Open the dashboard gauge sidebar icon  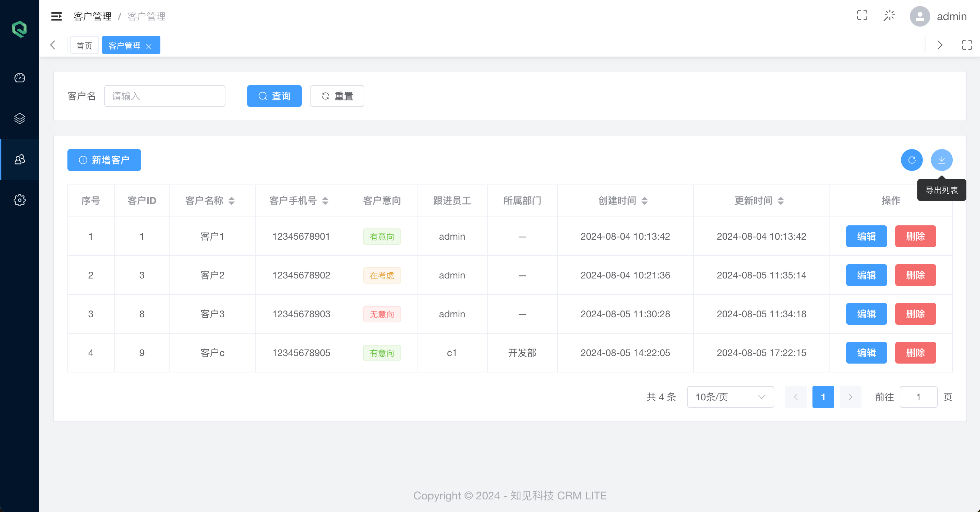coord(19,78)
